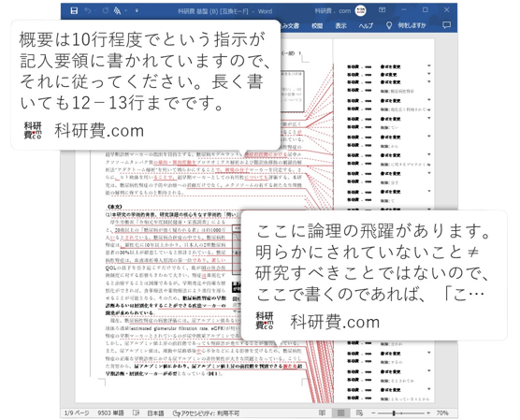Click the zoom in plus button
Viewport: 520px width, 420px height.
click(x=428, y=413)
